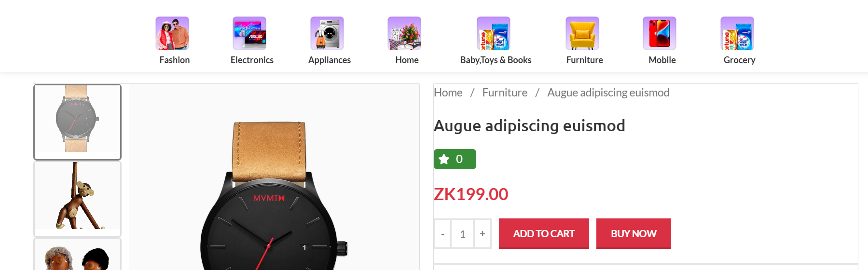Screen dimensions: 868x270
Task: Select the watch thumbnail image
Action: (77, 122)
